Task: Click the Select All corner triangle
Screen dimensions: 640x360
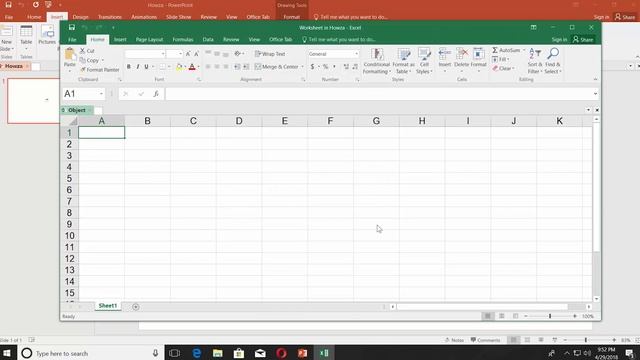Action: click(73, 121)
